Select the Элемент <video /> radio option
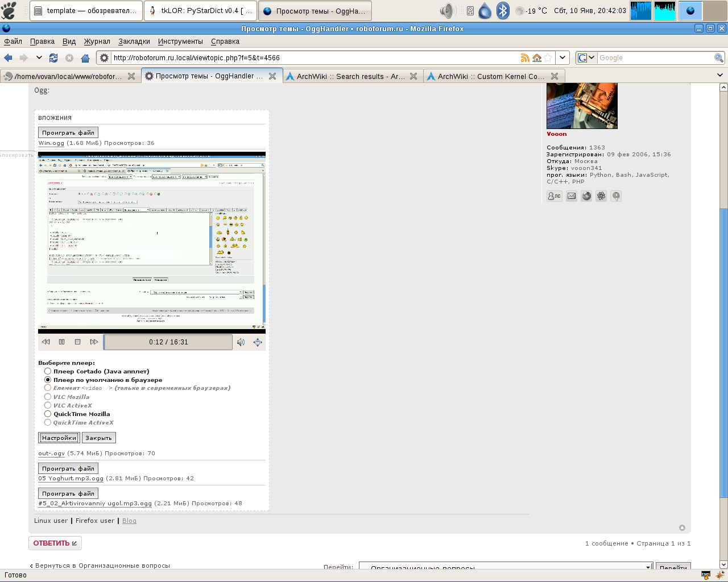Image resolution: width=728 pixels, height=582 pixels. [x=48, y=388]
